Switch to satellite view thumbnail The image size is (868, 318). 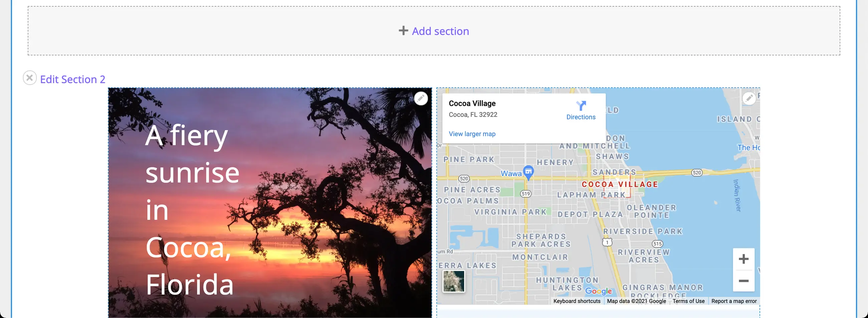453,281
